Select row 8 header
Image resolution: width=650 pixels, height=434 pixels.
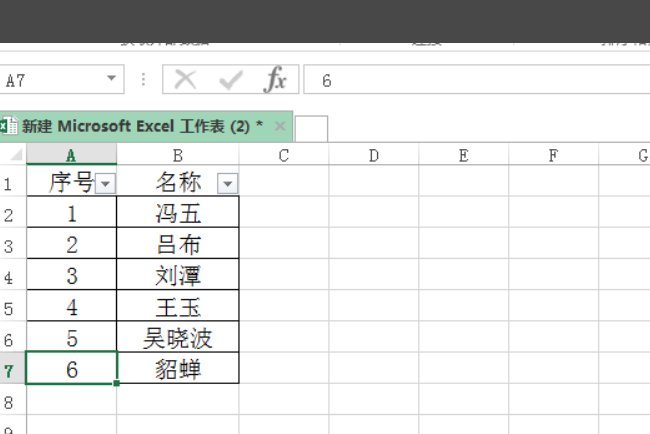[13, 399]
